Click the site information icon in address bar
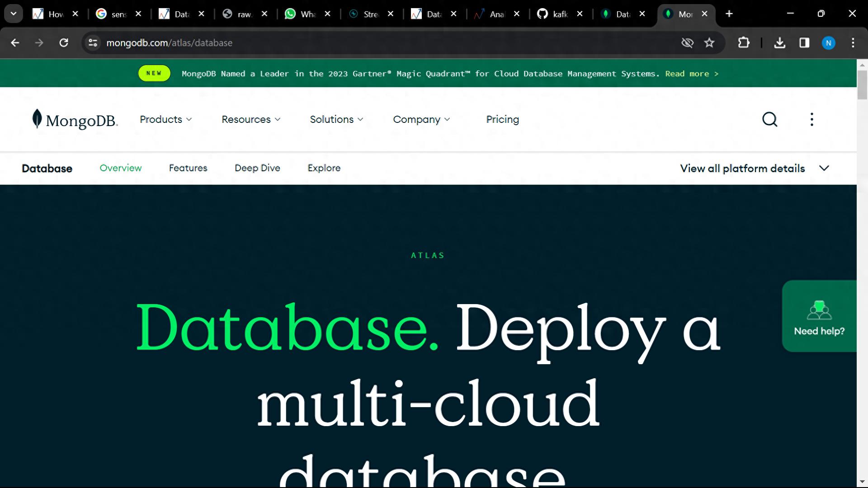 93,43
